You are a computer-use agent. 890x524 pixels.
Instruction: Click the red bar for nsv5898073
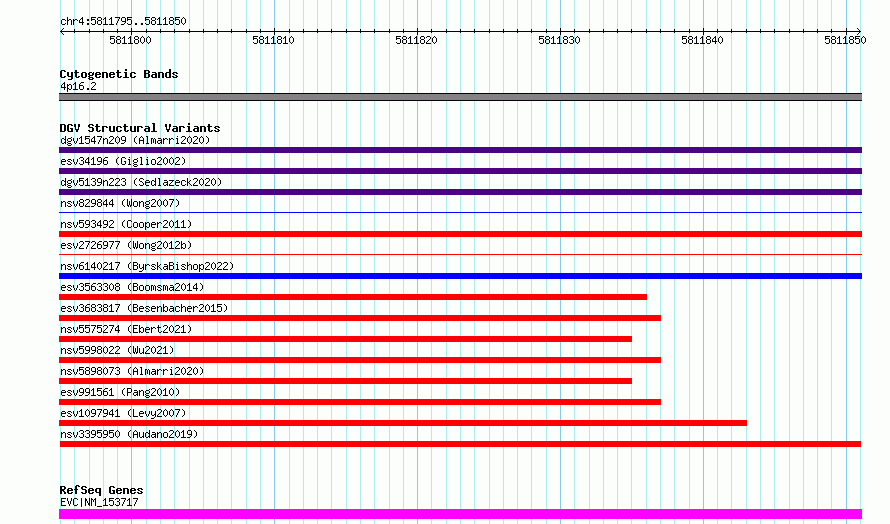[x=346, y=381]
